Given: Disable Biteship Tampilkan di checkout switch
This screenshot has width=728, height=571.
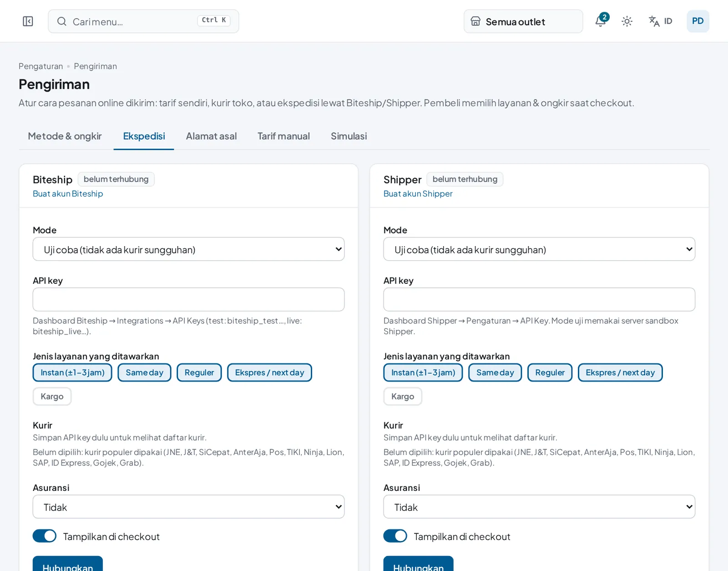Looking at the screenshot, I should pyautogui.click(x=45, y=536).
